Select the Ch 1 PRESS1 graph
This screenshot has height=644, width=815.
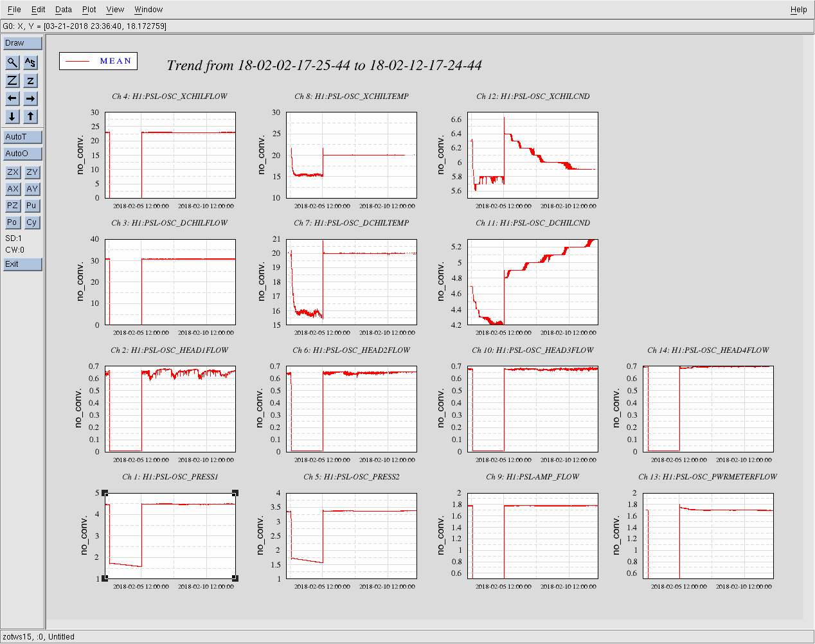click(x=170, y=536)
